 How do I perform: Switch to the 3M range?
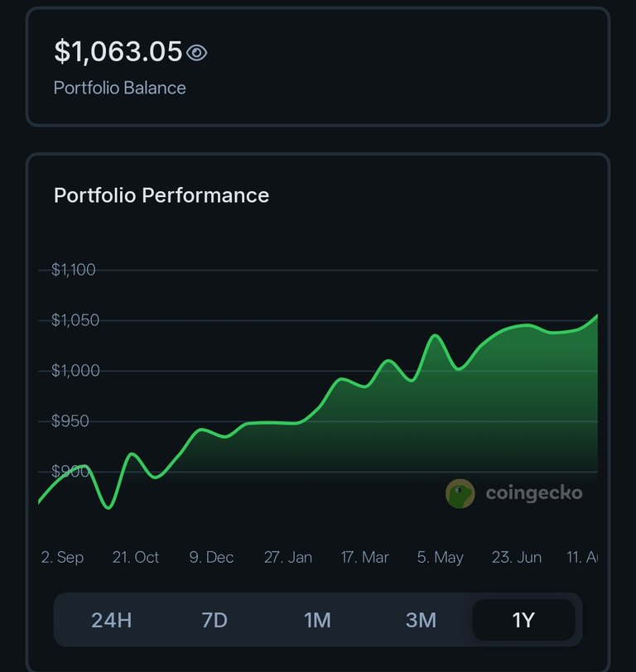pos(421,620)
